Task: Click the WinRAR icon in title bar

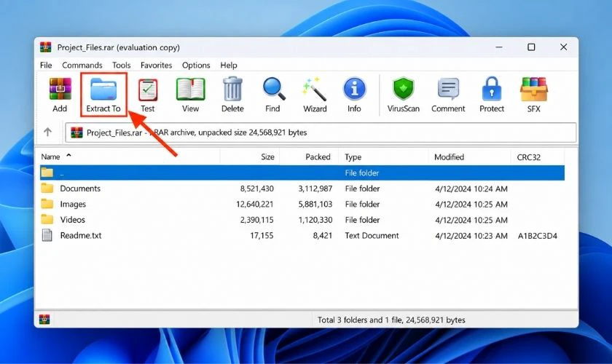Action: pos(46,47)
